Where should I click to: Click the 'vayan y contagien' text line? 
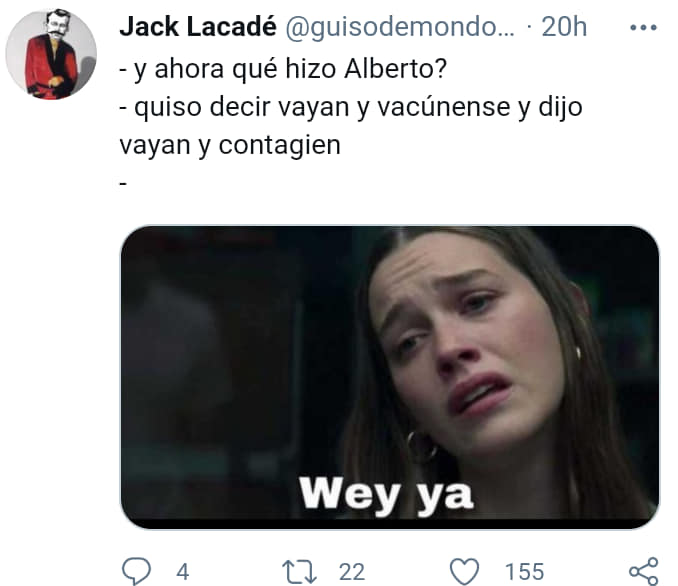pos(230,145)
